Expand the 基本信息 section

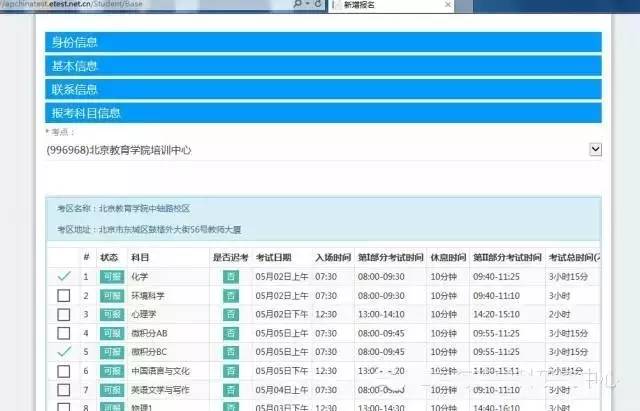point(323,66)
